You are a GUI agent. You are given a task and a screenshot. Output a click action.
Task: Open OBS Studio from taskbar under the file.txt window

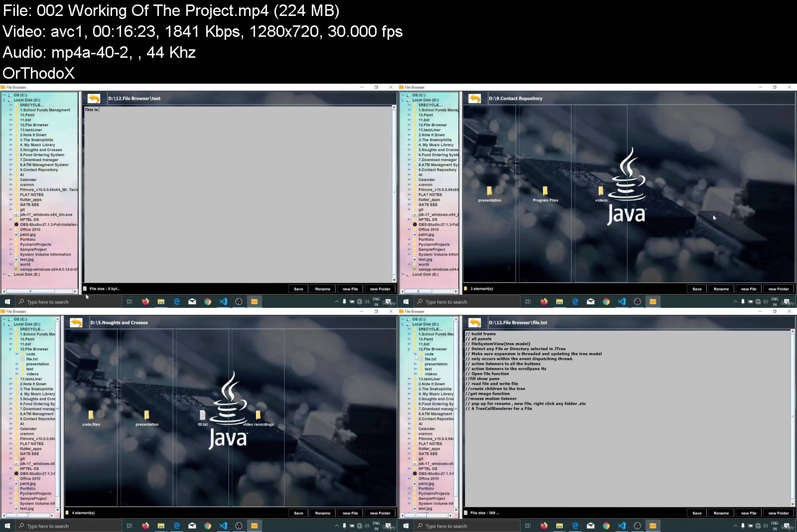pos(637,526)
